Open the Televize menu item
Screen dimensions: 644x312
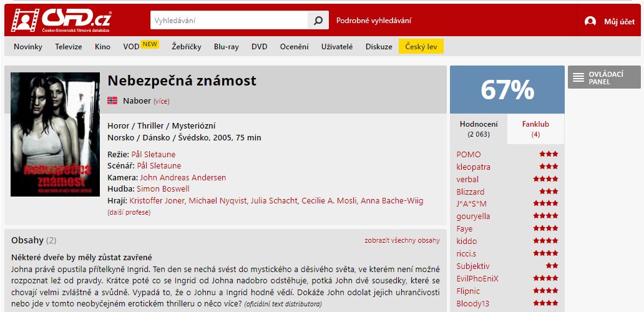click(x=69, y=47)
